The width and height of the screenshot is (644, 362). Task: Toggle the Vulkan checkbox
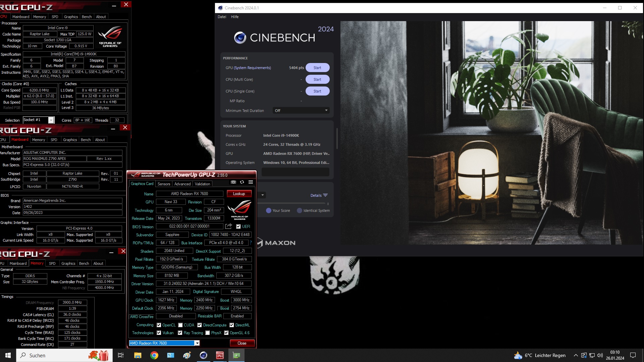coord(159,333)
